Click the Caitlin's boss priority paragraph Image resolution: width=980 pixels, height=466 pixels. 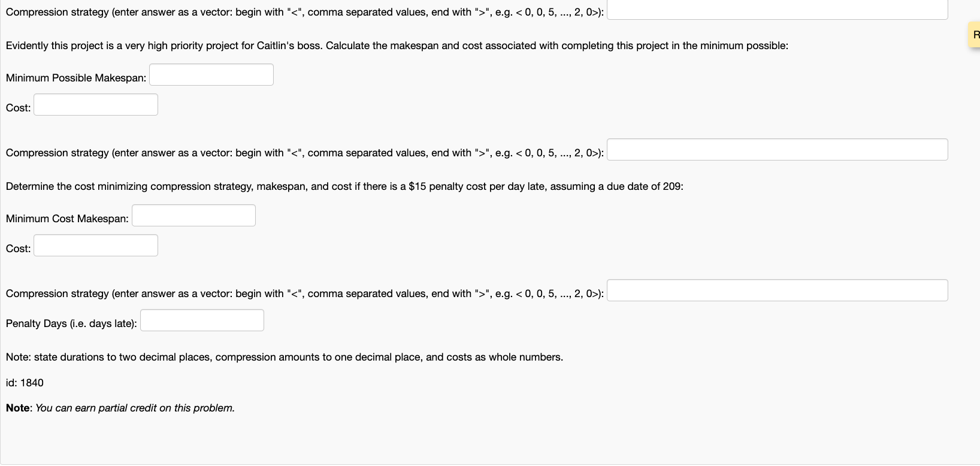(x=395, y=45)
